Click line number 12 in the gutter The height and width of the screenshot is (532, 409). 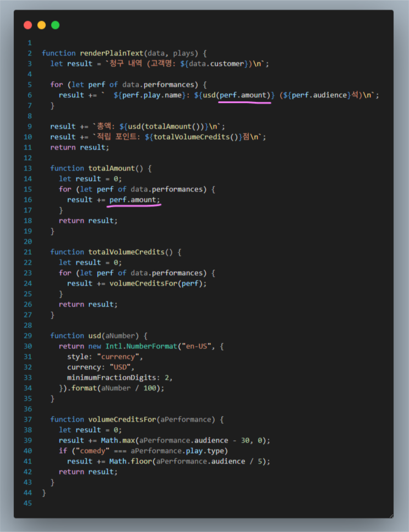coord(28,158)
